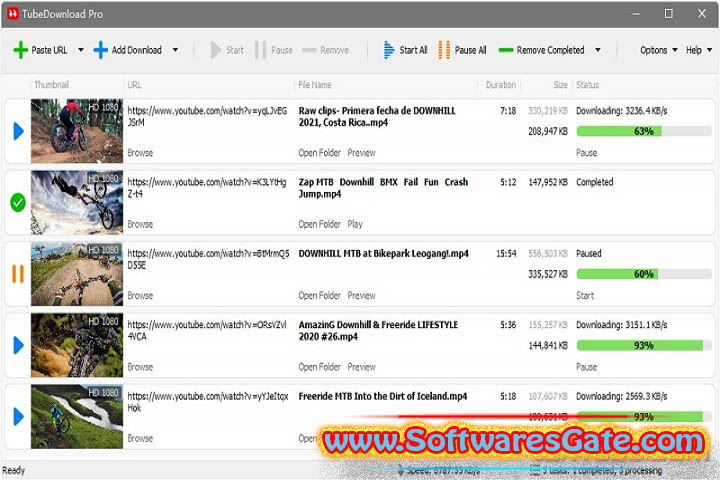The height and width of the screenshot is (480, 720).
Task: Click Open Folder in the AmazinG Downhill row
Action: [320, 367]
